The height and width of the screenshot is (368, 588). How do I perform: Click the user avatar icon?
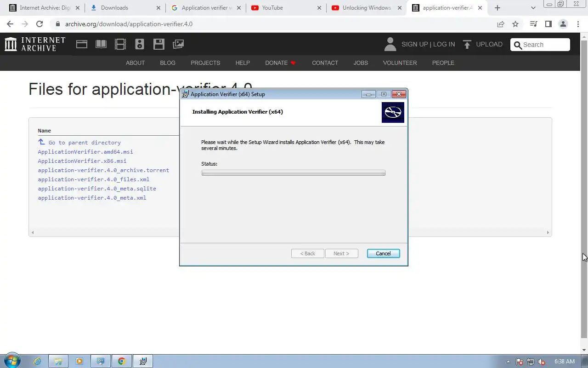(x=390, y=44)
